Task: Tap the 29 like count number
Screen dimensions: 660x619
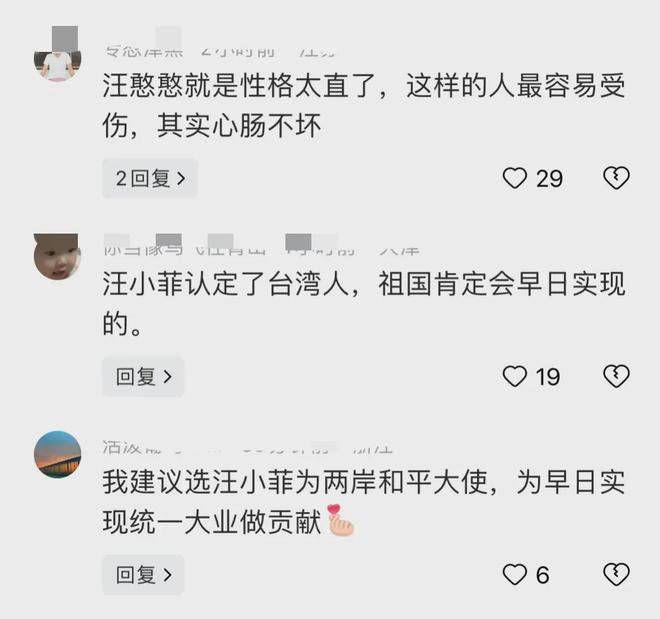Action: click(549, 178)
